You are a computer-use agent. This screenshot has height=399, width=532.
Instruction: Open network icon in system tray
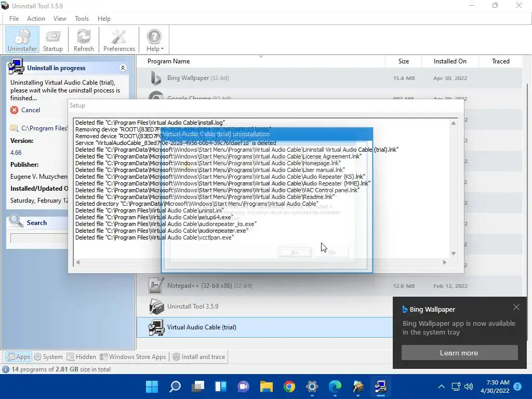456,387
